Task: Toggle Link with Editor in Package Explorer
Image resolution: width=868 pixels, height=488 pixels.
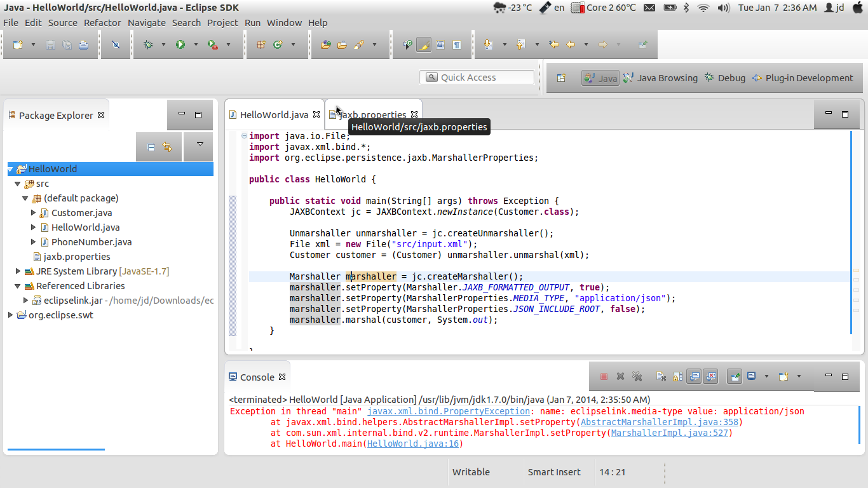Action: (168, 147)
